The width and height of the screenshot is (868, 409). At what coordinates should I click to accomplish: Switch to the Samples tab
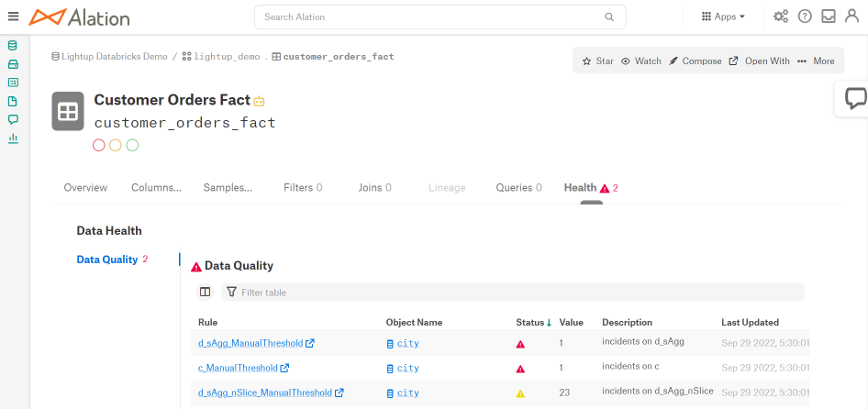[228, 188]
